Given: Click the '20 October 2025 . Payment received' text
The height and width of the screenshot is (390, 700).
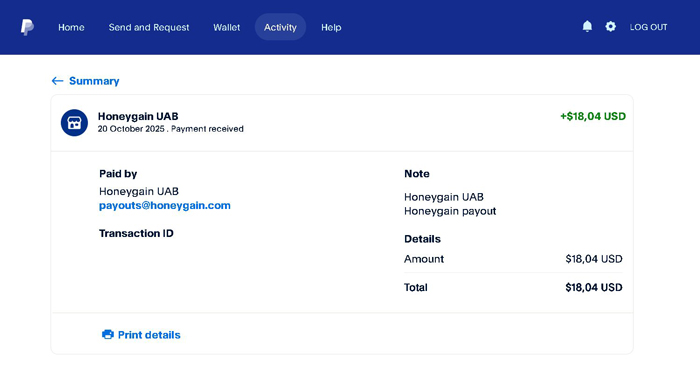Looking at the screenshot, I should click(171, 129).
